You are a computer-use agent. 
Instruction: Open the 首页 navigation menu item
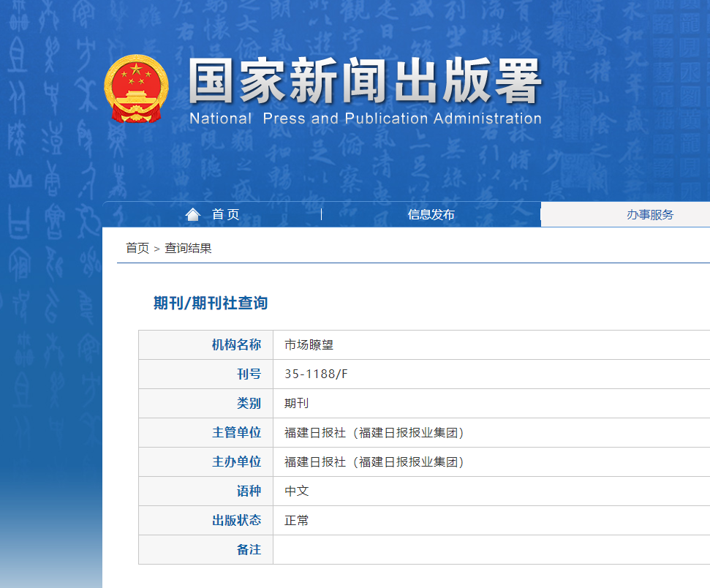225,214
